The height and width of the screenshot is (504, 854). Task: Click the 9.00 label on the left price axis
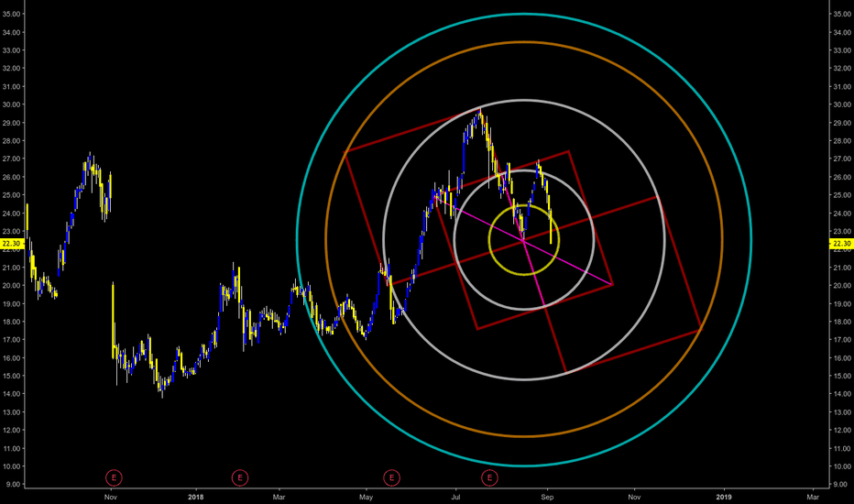[13, 485]
